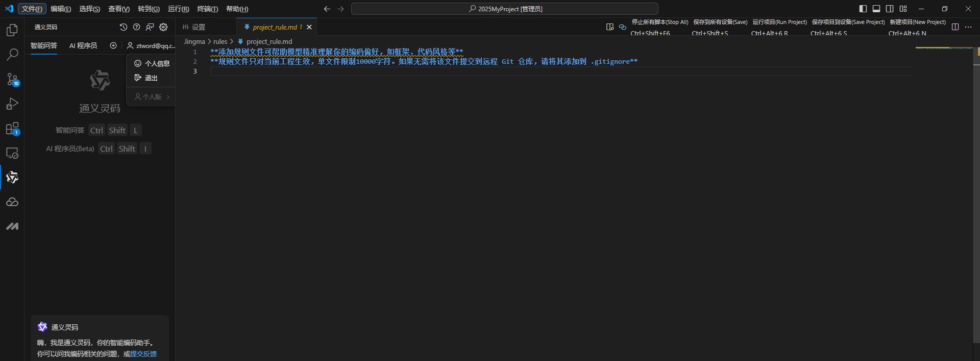The width and height of the screenshot is (980, 361).
Task: Open the Run and Debug view
Action: 12,104
